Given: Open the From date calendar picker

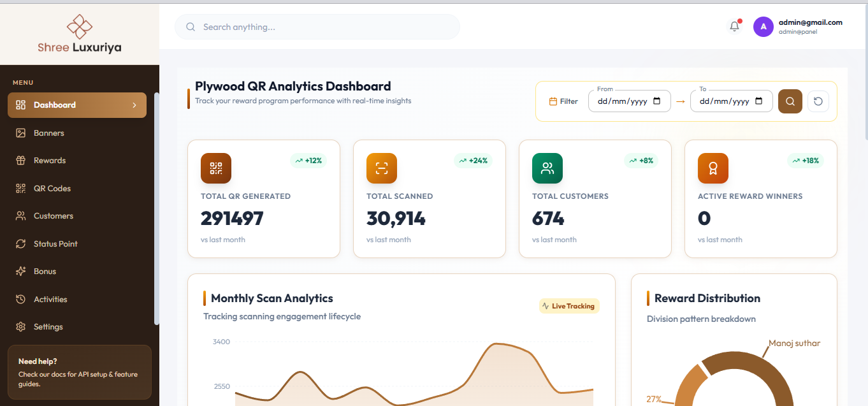Looking at the screenshot, I should point(657,101).
